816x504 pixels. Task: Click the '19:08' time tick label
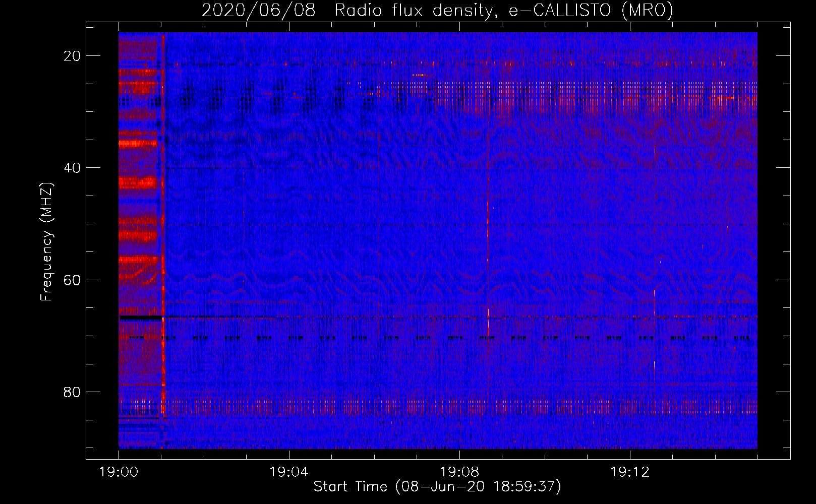click(459, 472)
